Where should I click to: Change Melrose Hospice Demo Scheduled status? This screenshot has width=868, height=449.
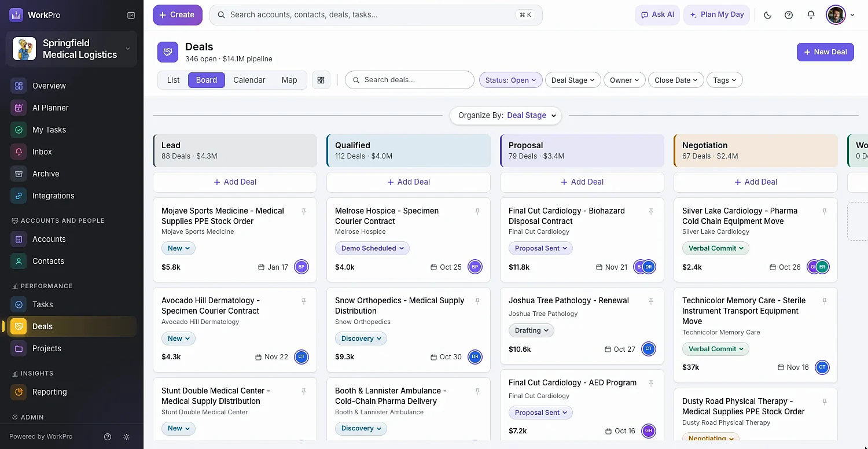tap(372, 248)
